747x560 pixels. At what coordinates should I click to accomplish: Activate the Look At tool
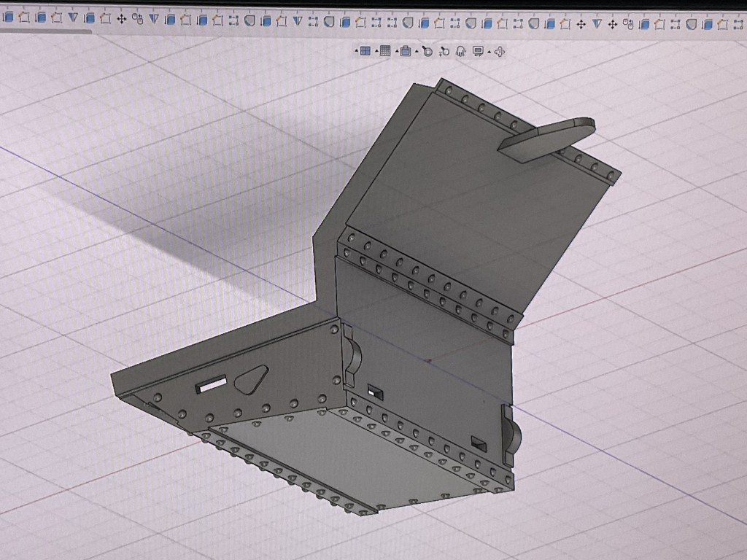pyautogui.click(x=478, y=52)
